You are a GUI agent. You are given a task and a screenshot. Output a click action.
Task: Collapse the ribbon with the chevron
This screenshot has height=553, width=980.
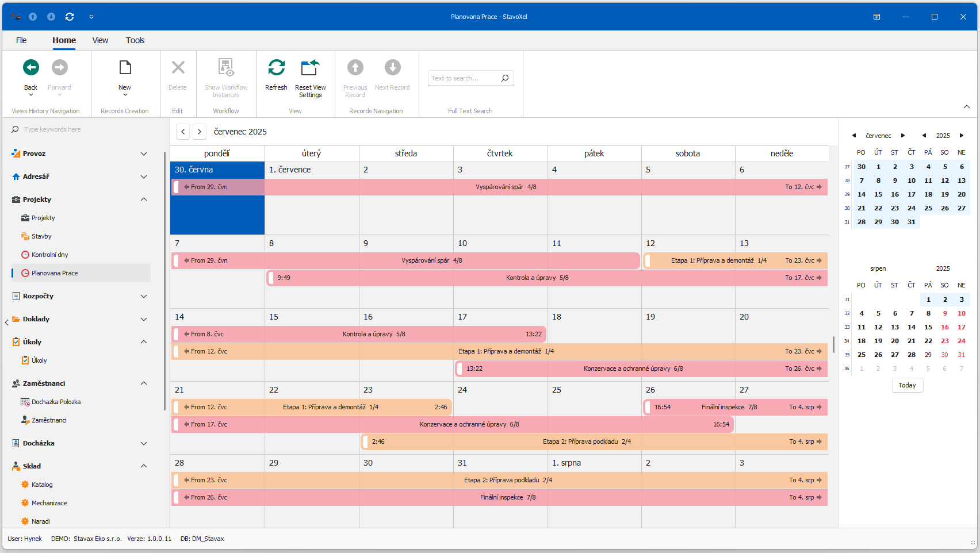click(x=966, y=107)
